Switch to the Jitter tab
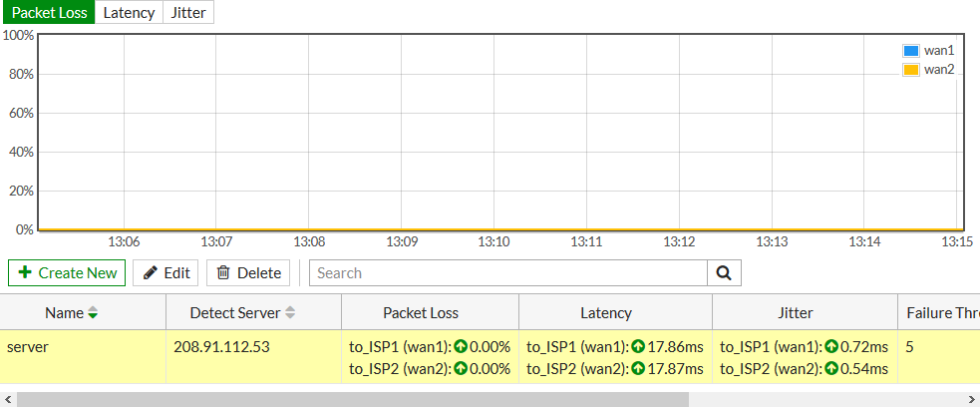 click(x=188, y=13)
